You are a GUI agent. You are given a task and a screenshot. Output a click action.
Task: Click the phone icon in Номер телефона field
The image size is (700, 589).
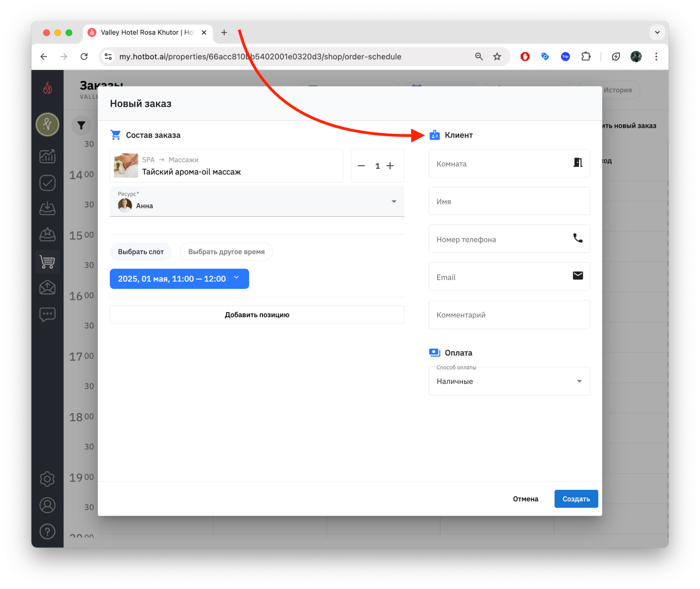pos(577,238)
